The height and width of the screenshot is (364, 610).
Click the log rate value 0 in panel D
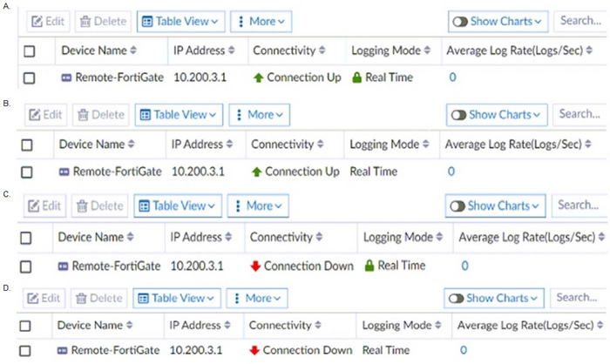tap(464, 350)
